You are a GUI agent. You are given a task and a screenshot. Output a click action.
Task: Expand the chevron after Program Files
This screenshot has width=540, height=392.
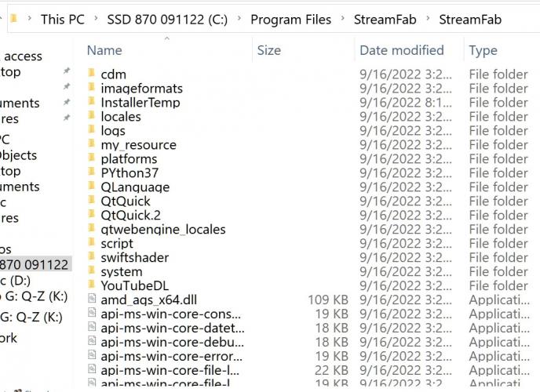pos(342,18)
